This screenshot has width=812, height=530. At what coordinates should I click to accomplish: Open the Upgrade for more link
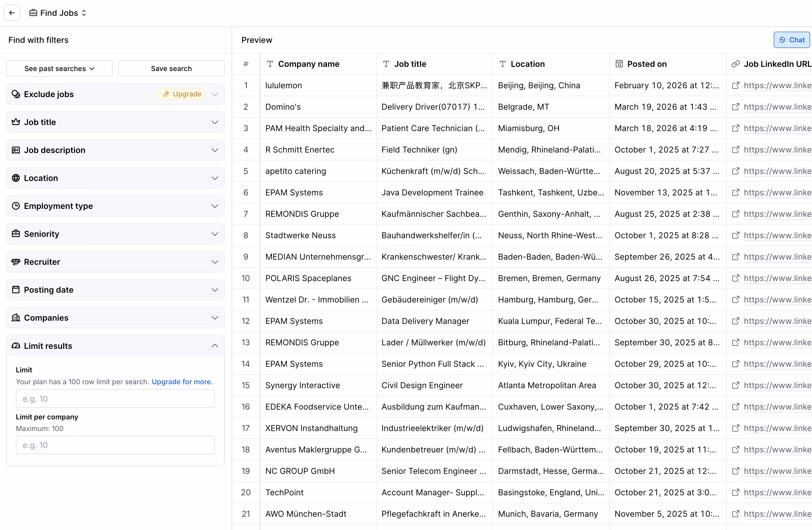coord(182,382)
